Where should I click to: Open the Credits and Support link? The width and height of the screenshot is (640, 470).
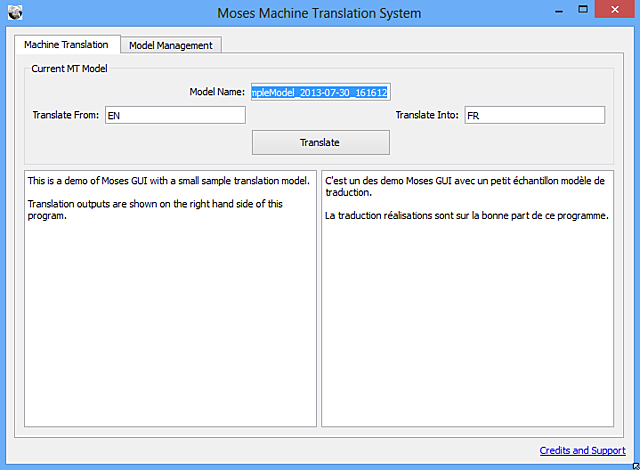pos(582,450)
